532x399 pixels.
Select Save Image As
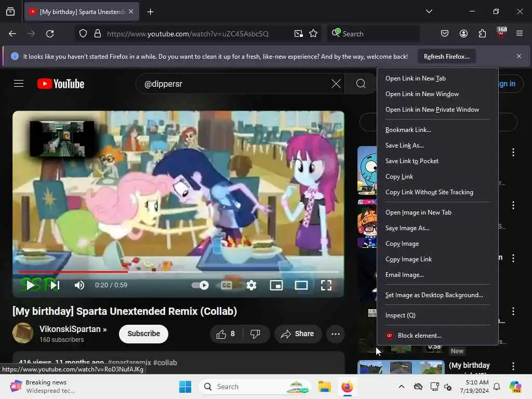(437, 228)
